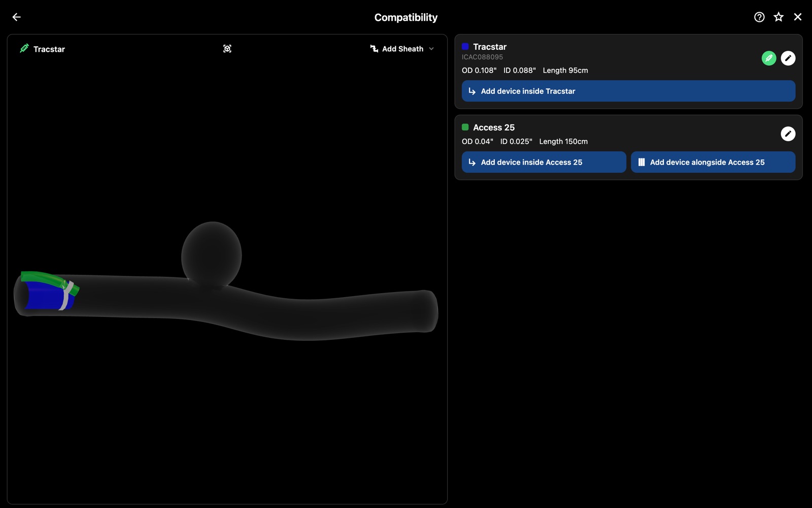Click the Tracstar OD 0.108" value
This screenshot has height=508, width=812.
pyautogui.click(x=479, y=71)
